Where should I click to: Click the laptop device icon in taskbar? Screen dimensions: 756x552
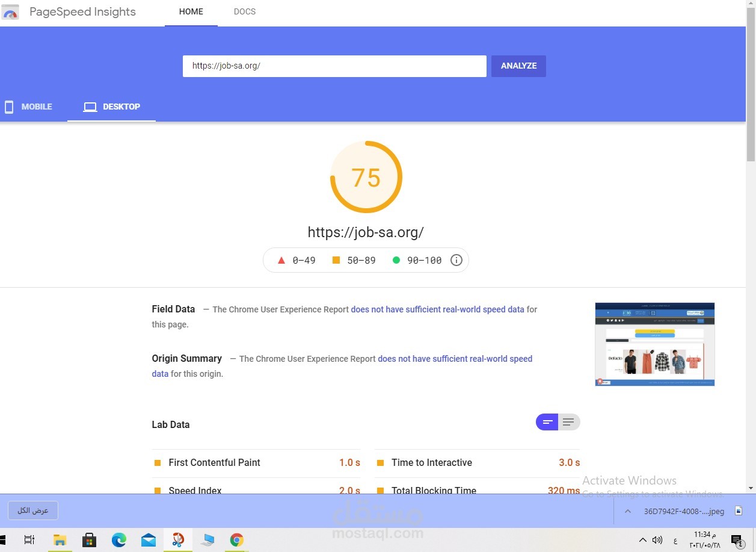(x=207, y=540)
